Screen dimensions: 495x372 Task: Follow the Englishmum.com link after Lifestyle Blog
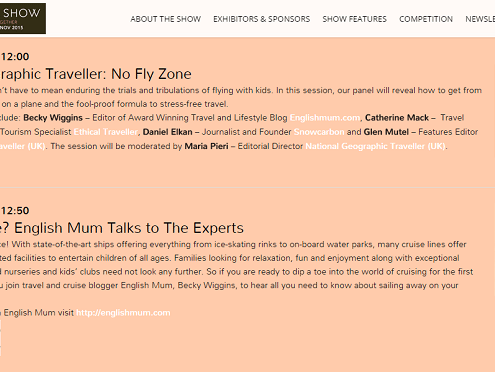[325, 118]
